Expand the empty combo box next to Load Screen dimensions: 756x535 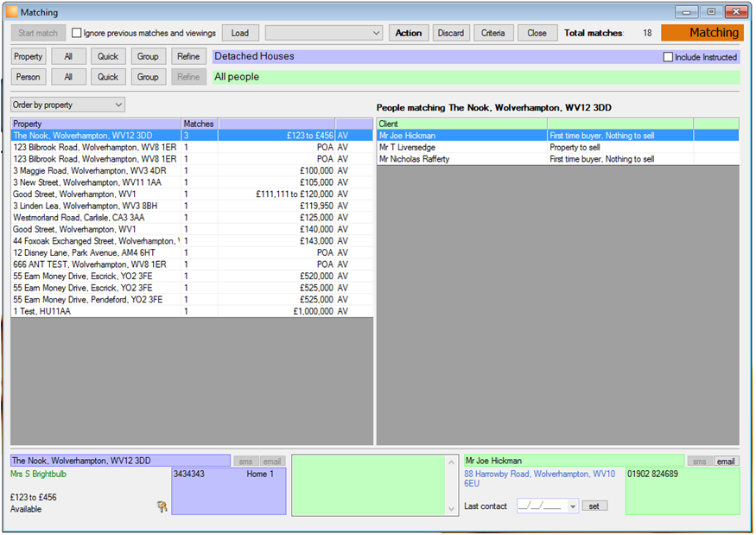click(x=324, y=33)
